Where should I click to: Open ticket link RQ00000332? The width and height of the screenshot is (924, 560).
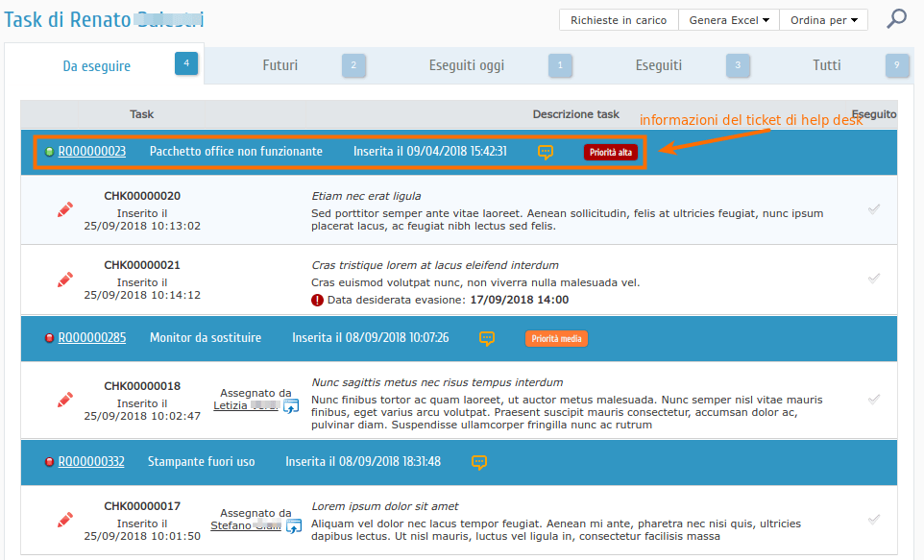(x=91, y=462)
